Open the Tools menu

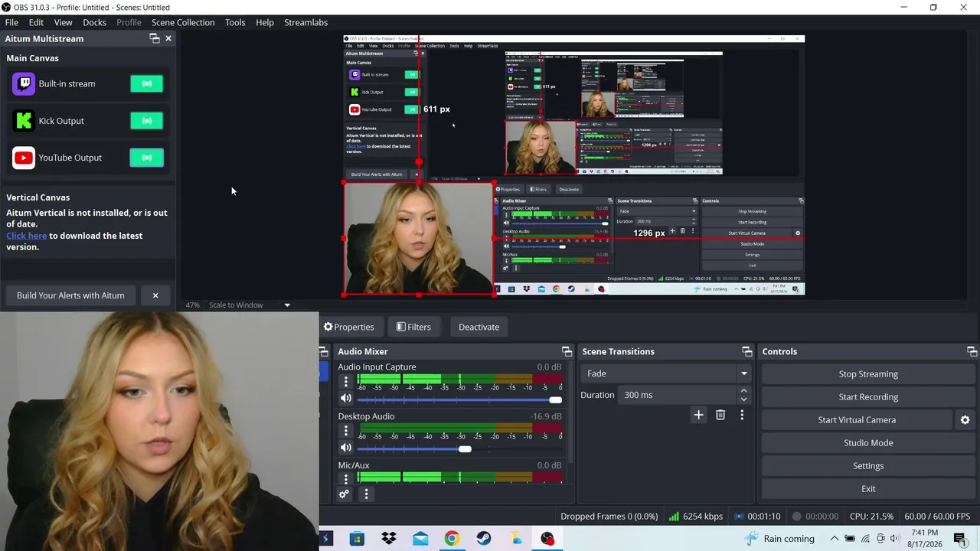(x=235, y=22)
